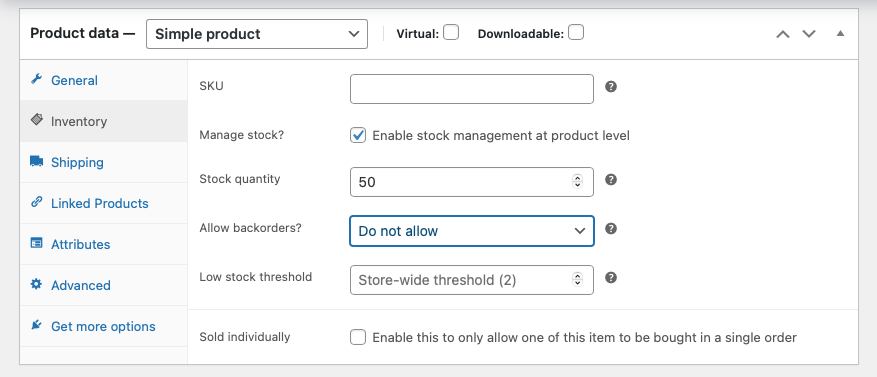Viewport: 877px width, 377px height.
Task: Click the Shipping truck icon
Action: point(36,162)
